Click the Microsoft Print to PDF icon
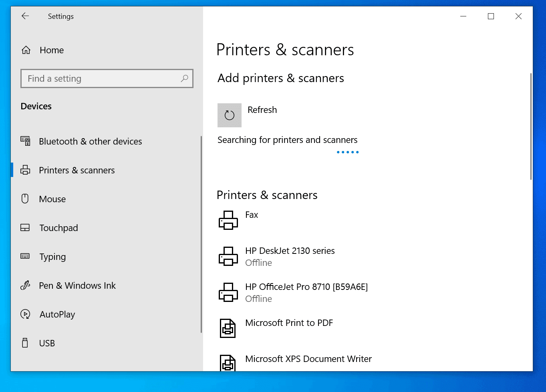 228,328
